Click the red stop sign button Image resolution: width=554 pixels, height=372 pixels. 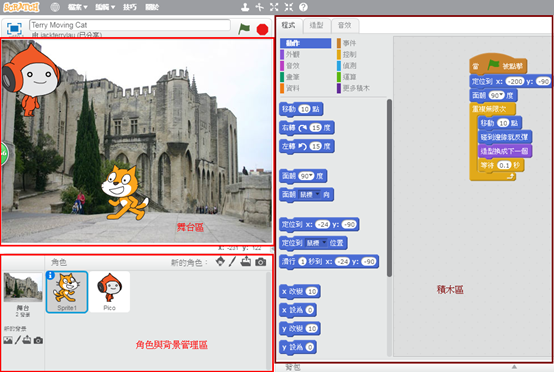(262, 29)
